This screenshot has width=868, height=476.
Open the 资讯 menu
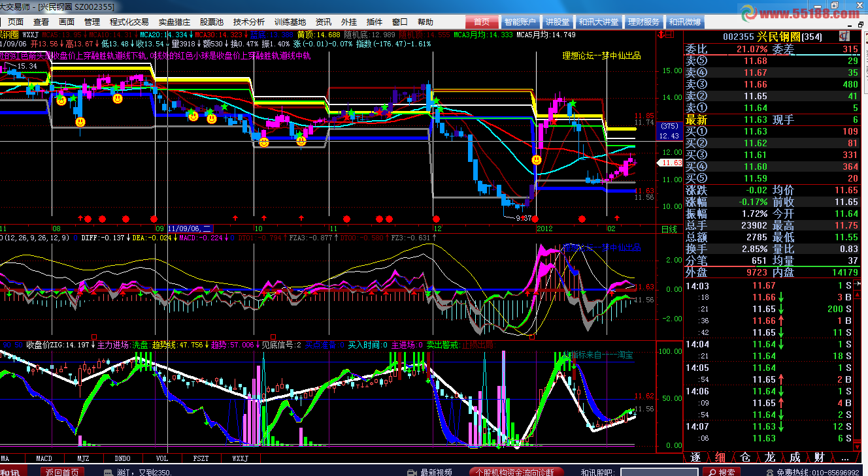pyautogui.click(x=323, y=22)
